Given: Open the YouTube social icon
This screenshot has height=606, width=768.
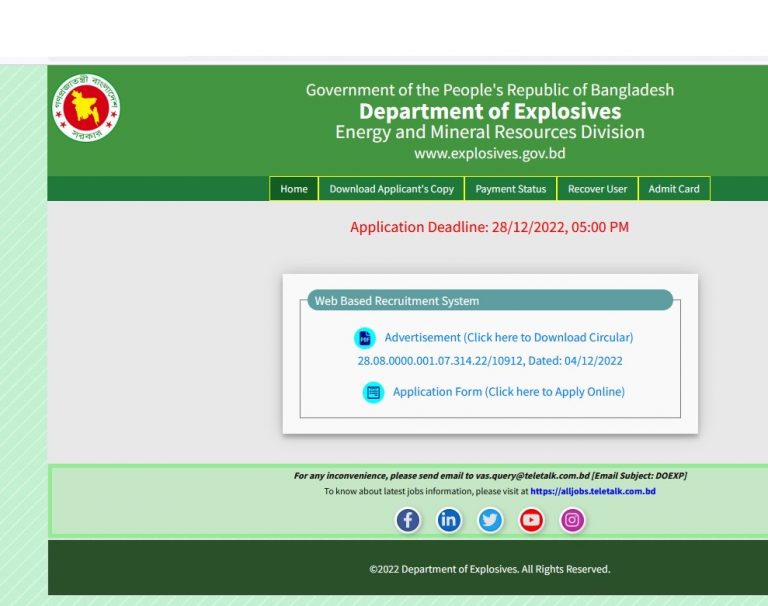Looking at the screenshot, I should tap(531, 520).
